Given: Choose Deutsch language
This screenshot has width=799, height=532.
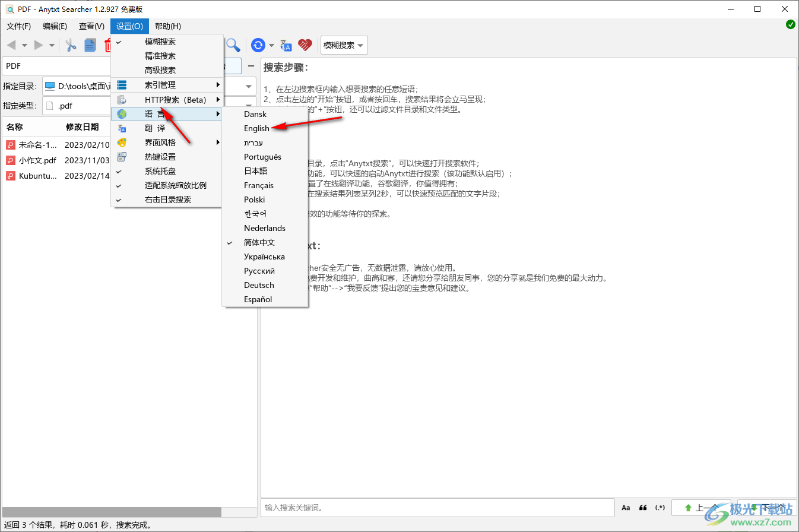Looking at the screenshot, I should (x=265, y=285).
